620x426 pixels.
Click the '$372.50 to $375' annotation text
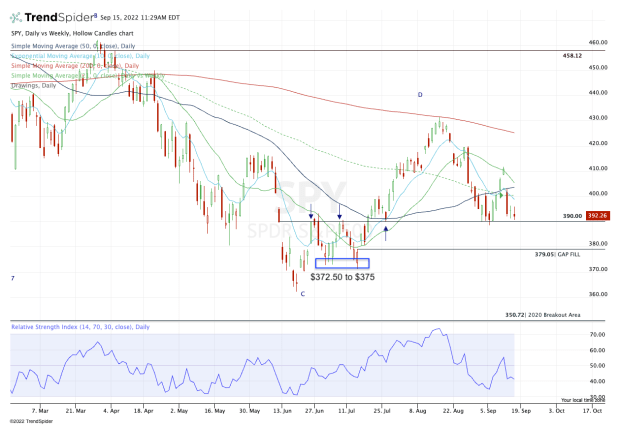342,277
